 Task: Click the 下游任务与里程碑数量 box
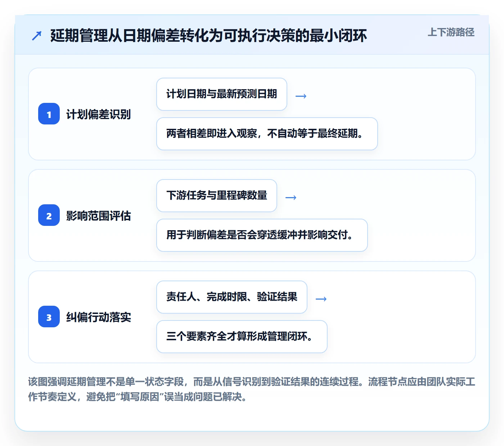click(217, 196)
